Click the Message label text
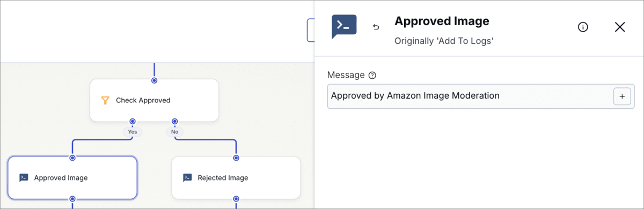Viewport: 644px width, 209px height. tap(346, 76)
